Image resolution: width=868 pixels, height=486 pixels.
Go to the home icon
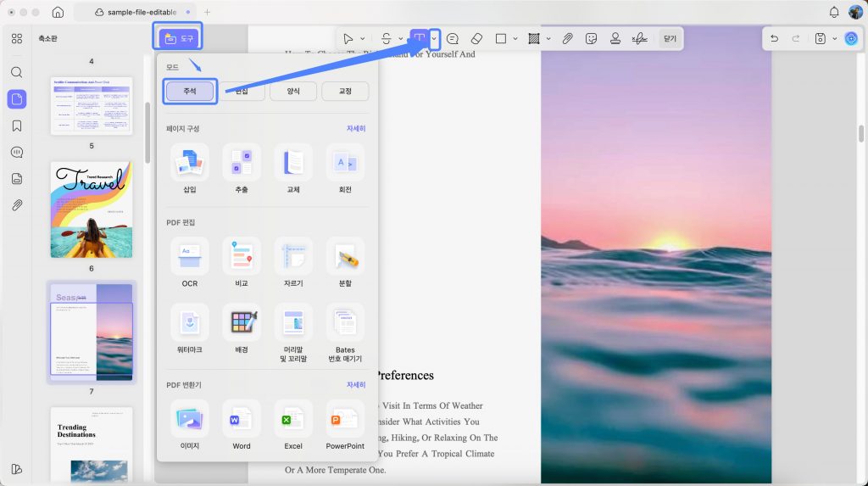pyautogui.click(x=58, y=12)
